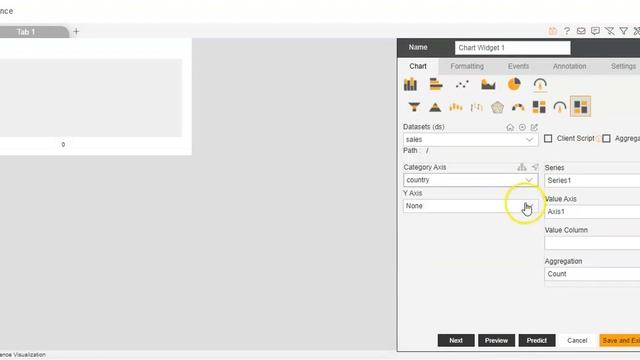The width and height of the screenshot is (640, 360).
Task: Click the Predict button
Action: pyautogui.click(x=537, y=340)
